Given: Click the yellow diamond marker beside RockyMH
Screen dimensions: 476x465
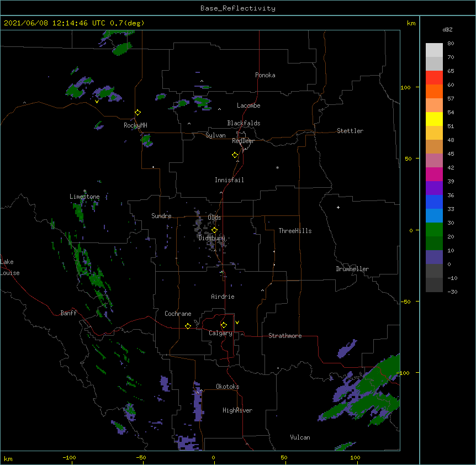Looking at the screenshot, I should (x=138, y=113).
